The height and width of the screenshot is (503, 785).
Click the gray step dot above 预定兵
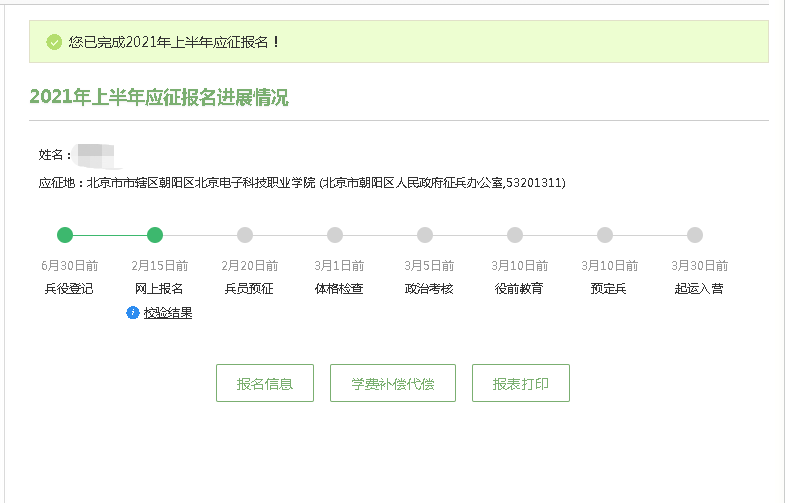tap(605, 235)
